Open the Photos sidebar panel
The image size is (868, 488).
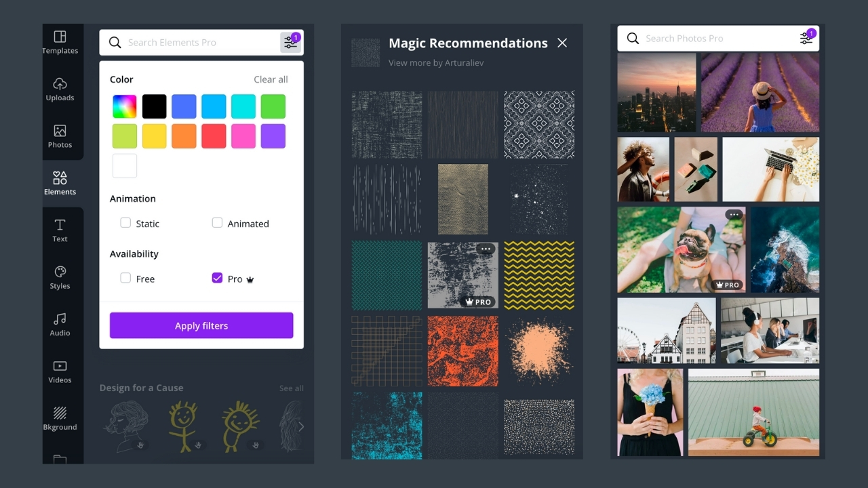click(x=60, y=136)
